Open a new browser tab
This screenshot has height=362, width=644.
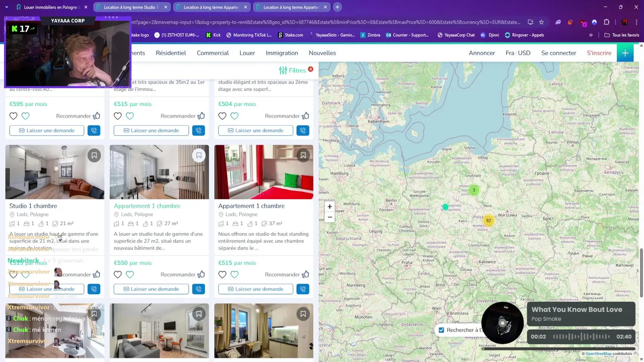pos(337,7)
